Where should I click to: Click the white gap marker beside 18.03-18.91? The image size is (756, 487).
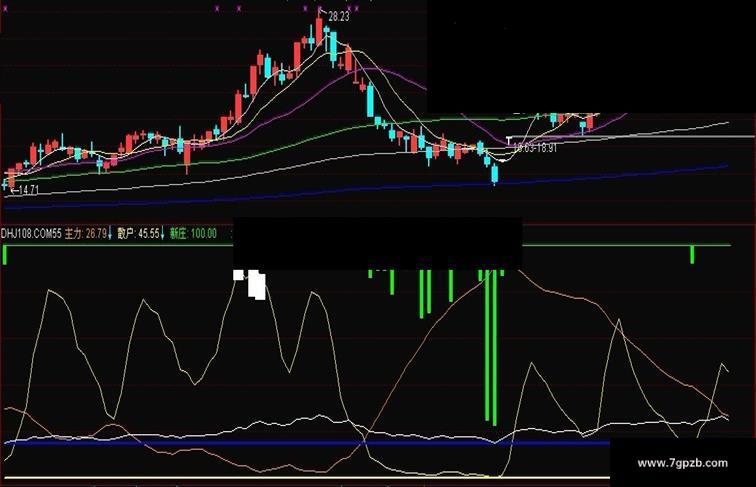pos(509,140)
